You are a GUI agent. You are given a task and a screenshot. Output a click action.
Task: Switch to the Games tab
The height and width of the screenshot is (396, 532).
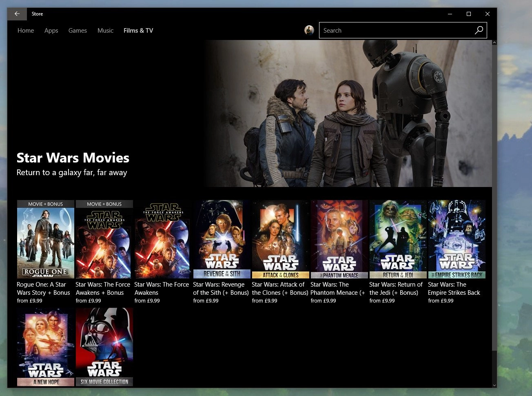(78, 31)
